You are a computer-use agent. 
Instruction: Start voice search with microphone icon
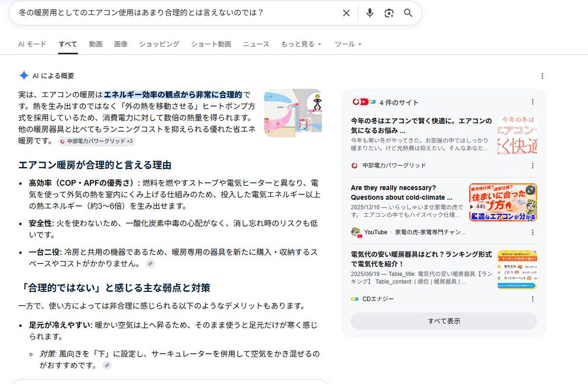point(370,13)
